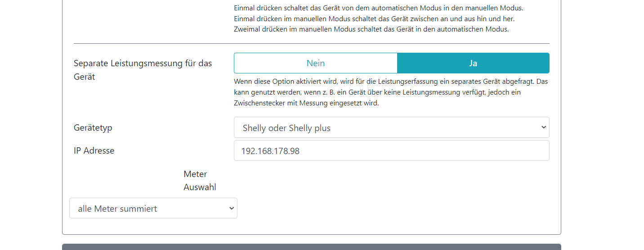Click the "Meter Auswahl" label
The image size is (644, 250).
point(200,180)
